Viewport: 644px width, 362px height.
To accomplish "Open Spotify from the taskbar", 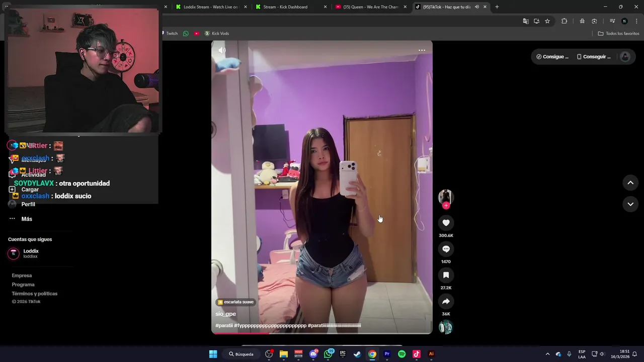I will [x=401, y=354].
